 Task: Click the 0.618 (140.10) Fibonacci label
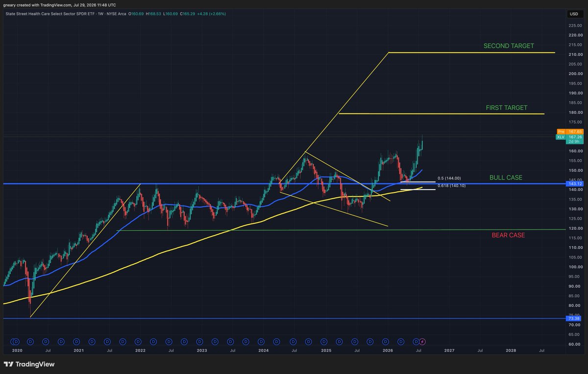451,186
